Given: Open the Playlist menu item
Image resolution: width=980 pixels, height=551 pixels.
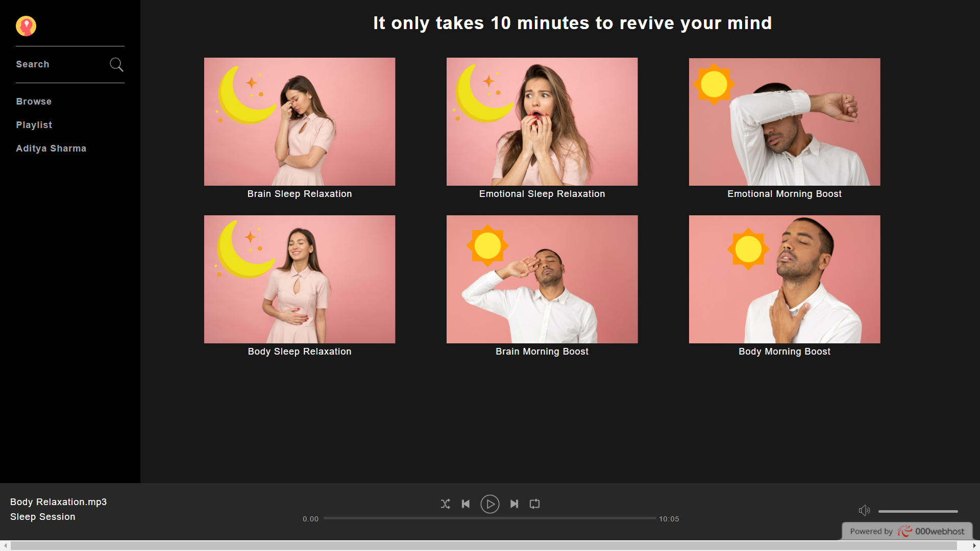Looking at the screenshot, I should point(34,125).
